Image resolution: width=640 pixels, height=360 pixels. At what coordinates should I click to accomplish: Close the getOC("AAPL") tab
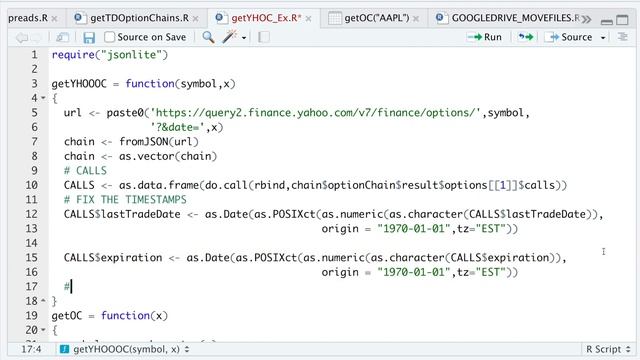point(416,19)
